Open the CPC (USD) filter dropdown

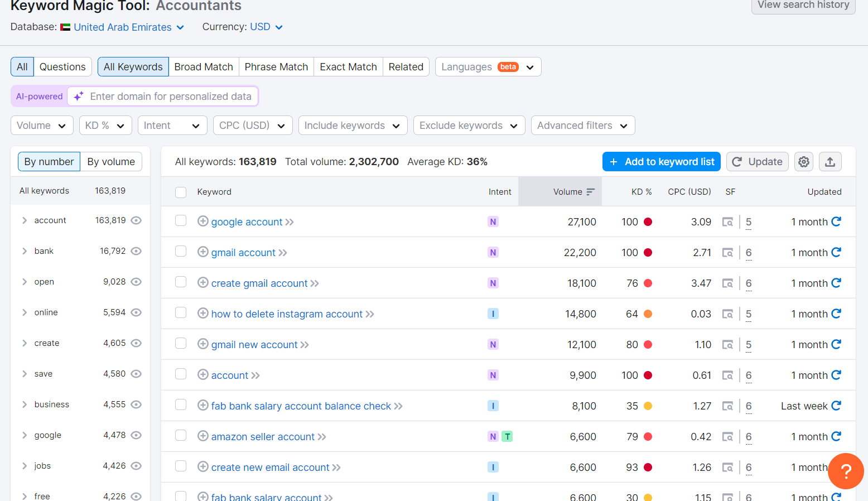pyautogui.click(x=253, y=126)
